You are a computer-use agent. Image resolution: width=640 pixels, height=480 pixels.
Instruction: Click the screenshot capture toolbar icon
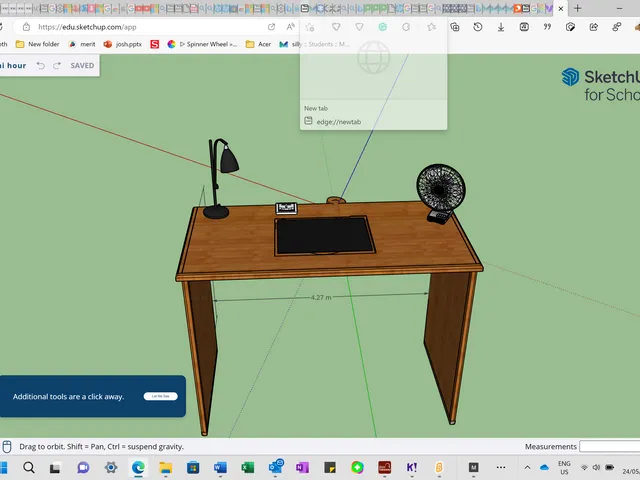tap(524, 27)
